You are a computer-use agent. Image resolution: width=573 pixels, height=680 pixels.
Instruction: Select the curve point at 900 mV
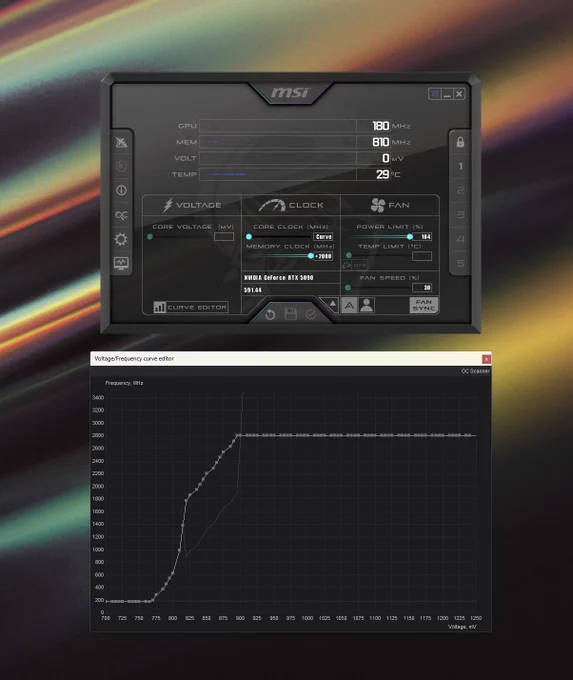tap(240, 435)
